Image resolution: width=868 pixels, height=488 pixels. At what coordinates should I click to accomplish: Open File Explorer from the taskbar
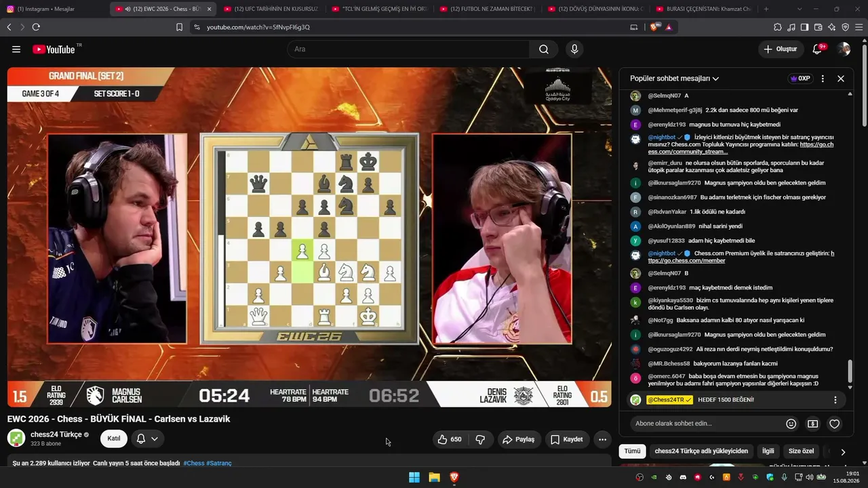click(434, 477)
